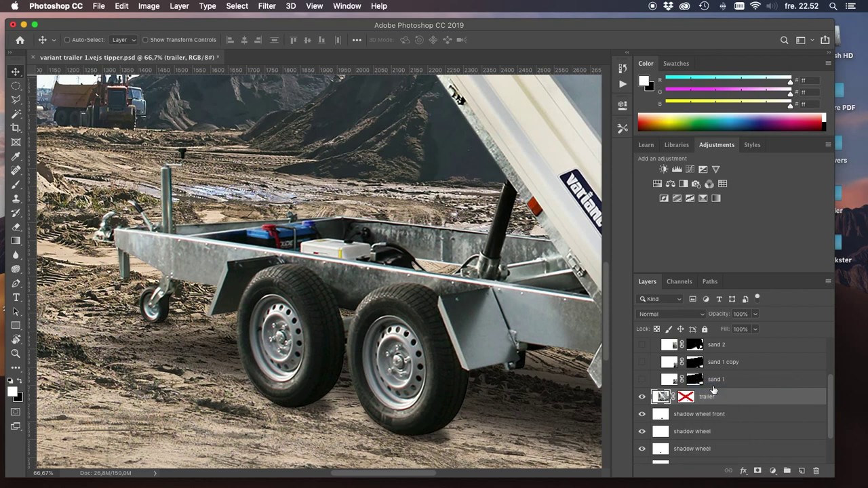
Task: Enable the Auto-Select checkbox
Action: pyautogui.click(x=66, y=40)
